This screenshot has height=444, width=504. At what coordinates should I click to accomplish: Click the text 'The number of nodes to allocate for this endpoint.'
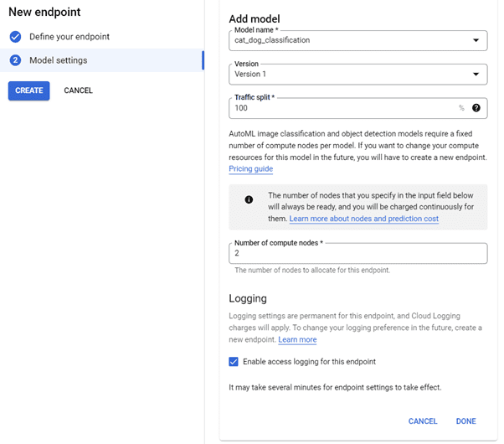[x=312, y=271]
